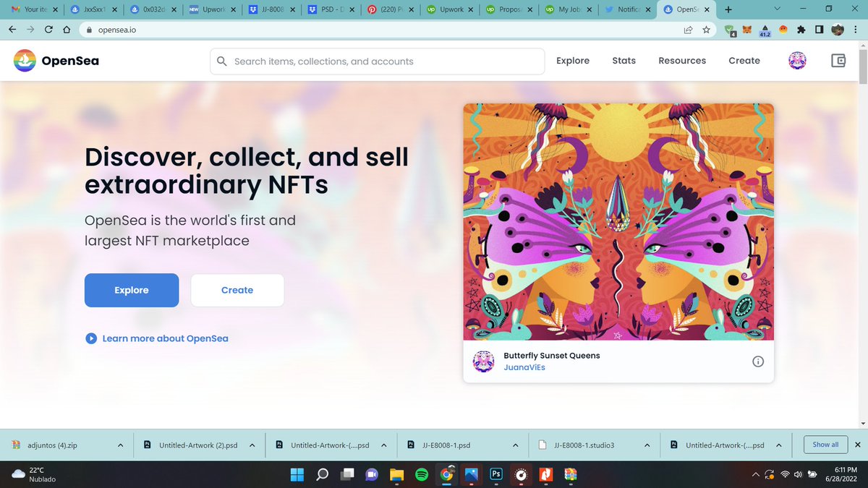
Task: Open the account avatar in OpenSea header
Action: coord(798,61)
